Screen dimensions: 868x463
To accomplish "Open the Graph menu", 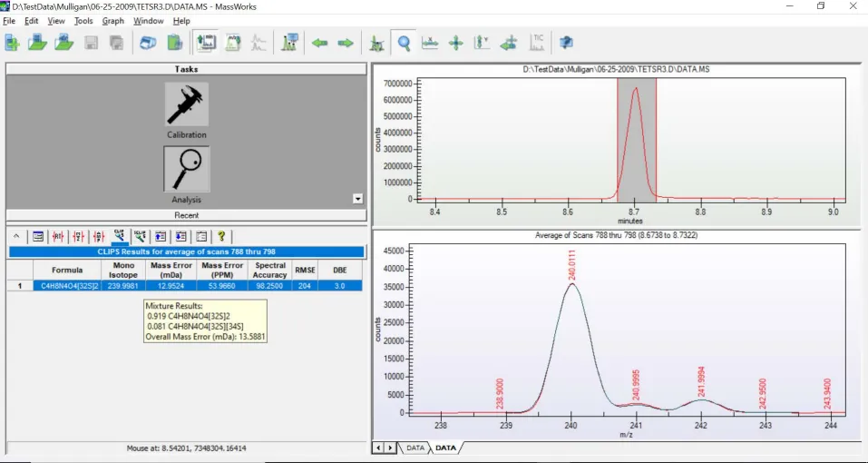I will [x=113, y=20].
